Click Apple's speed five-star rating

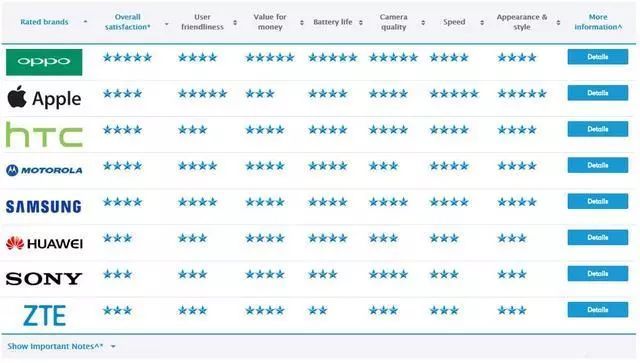tap(454, 94)
